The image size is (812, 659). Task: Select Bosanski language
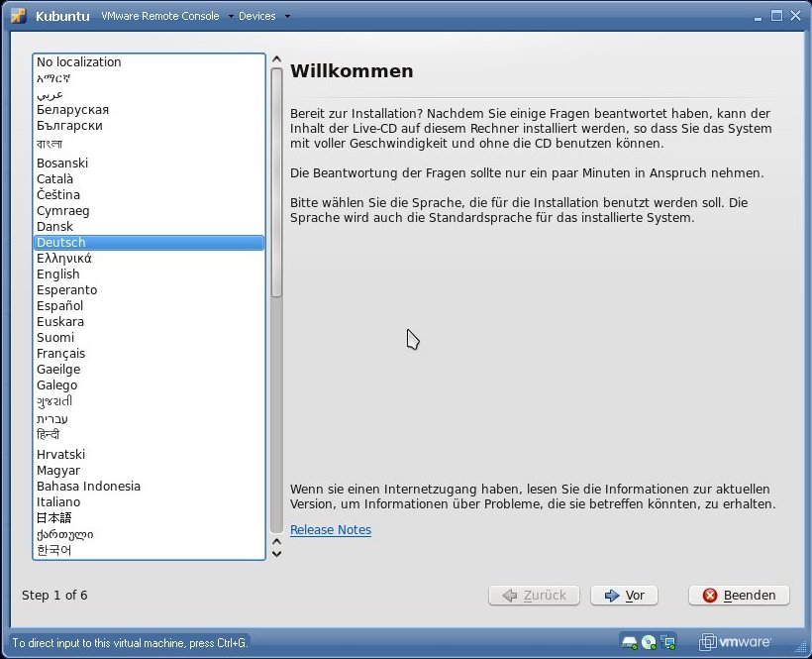pos(150,164)
